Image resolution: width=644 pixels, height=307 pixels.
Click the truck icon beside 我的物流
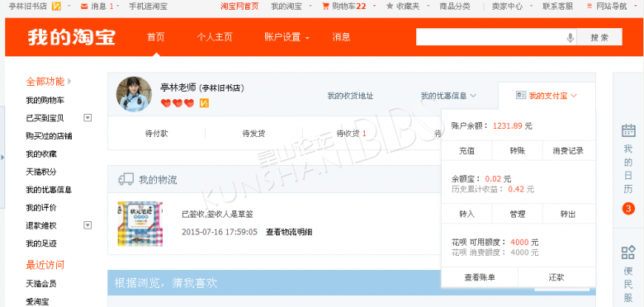click(x=126, y=179)
